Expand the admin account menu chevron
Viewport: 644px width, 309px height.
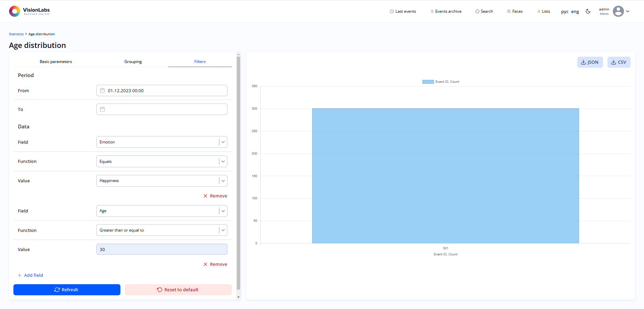coord(628,11)
